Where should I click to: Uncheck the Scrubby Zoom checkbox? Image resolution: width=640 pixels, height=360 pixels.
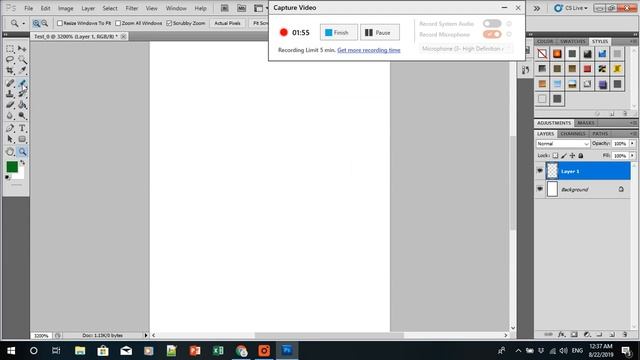169,23
